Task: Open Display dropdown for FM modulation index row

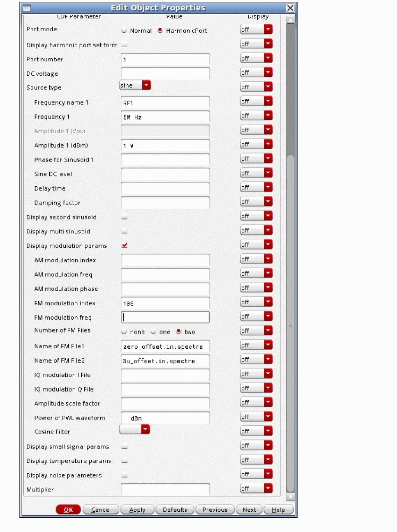Action: (256, 302)
